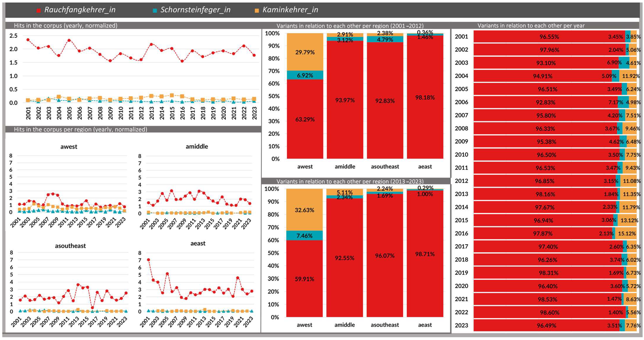Click the red 2001 data point in top chart
This screenshot has width=644, height=340.
[28, 40]
